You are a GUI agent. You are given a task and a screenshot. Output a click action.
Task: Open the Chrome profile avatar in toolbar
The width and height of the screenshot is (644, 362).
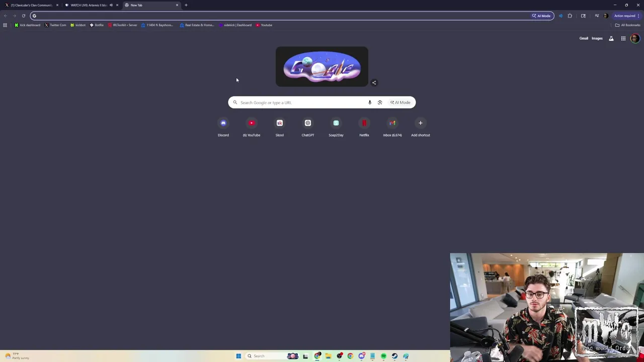pos(606,16)
